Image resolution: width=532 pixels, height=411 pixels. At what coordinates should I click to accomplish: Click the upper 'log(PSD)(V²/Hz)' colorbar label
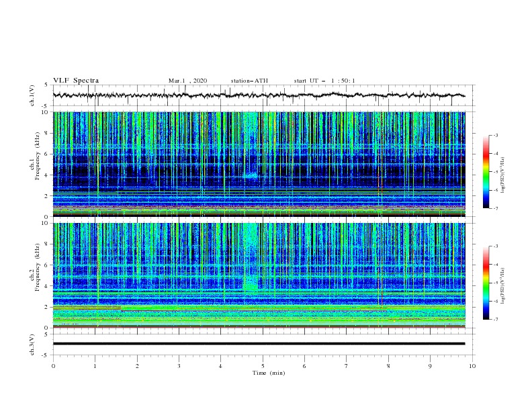[x=502, y=175]
